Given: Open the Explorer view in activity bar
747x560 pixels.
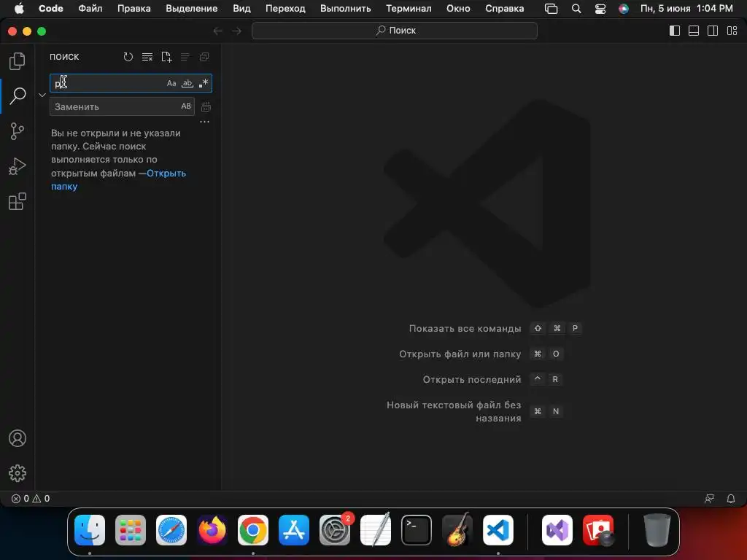Looking at the screenshot, I should (18, 61).
